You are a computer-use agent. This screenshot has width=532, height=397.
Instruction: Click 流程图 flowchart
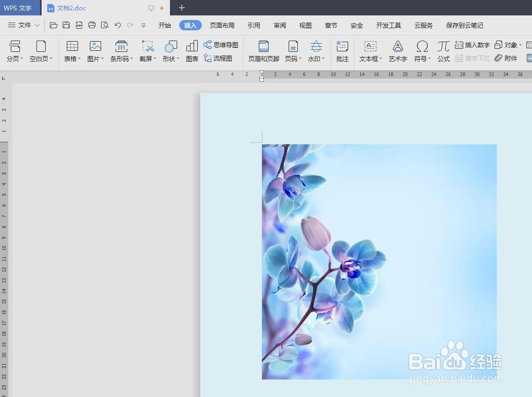218,59
